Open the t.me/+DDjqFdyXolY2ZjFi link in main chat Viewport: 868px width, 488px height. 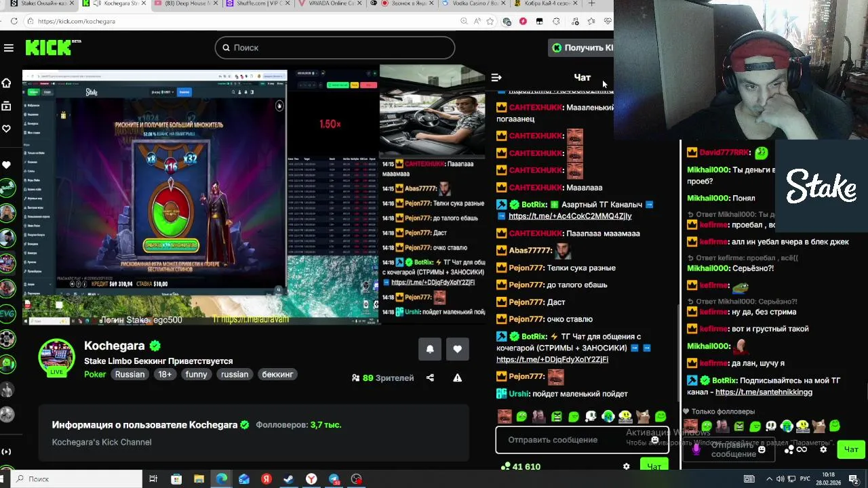pyautogui.click(x=552, y=359)
